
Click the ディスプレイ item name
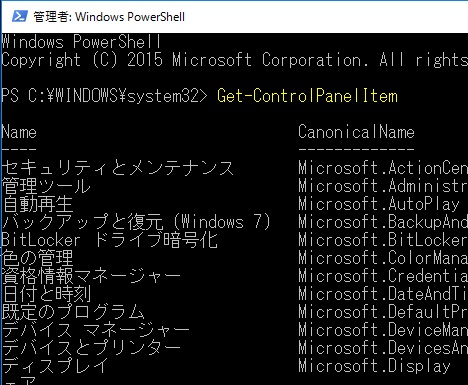(x=55, y=366)
